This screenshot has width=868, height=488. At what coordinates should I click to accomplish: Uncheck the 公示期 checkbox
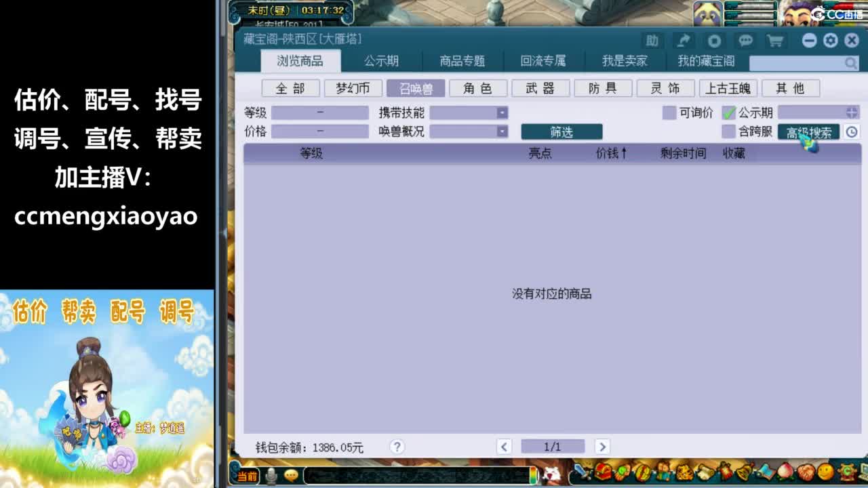(729, 113)
